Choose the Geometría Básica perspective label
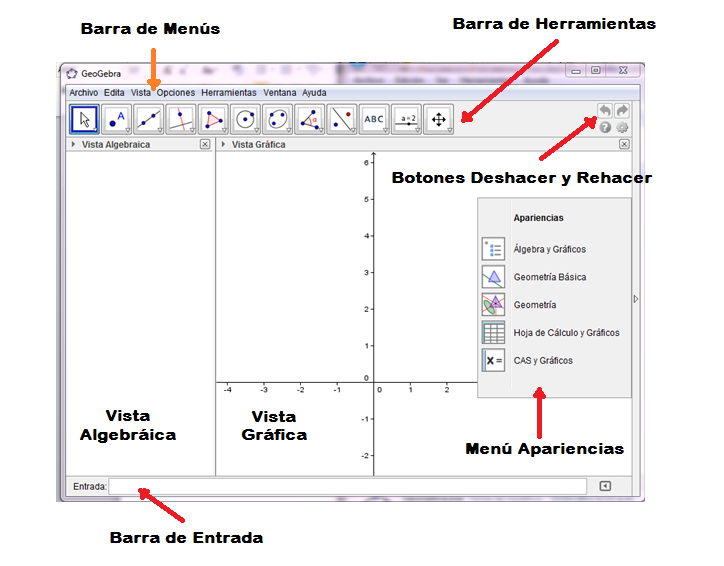 click(x=550, y=277)
